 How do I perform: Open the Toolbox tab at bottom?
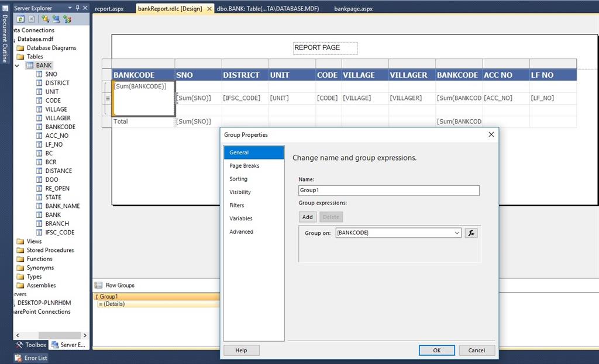pos(32,345)
